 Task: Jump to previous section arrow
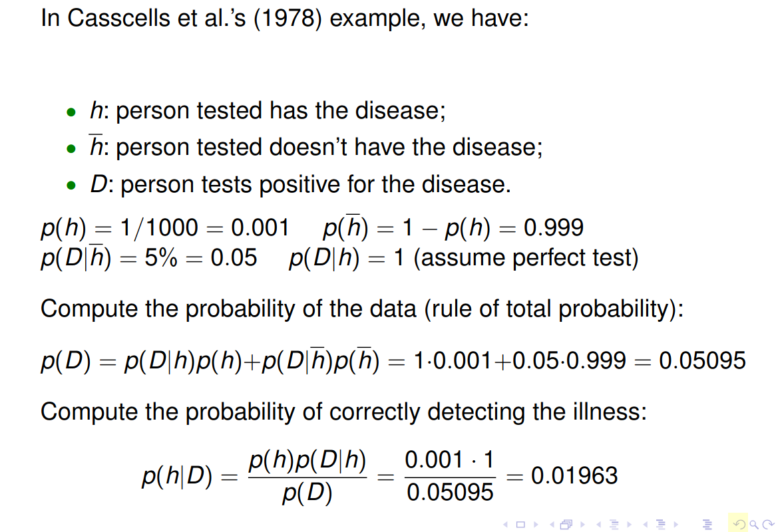pos(646,524)
